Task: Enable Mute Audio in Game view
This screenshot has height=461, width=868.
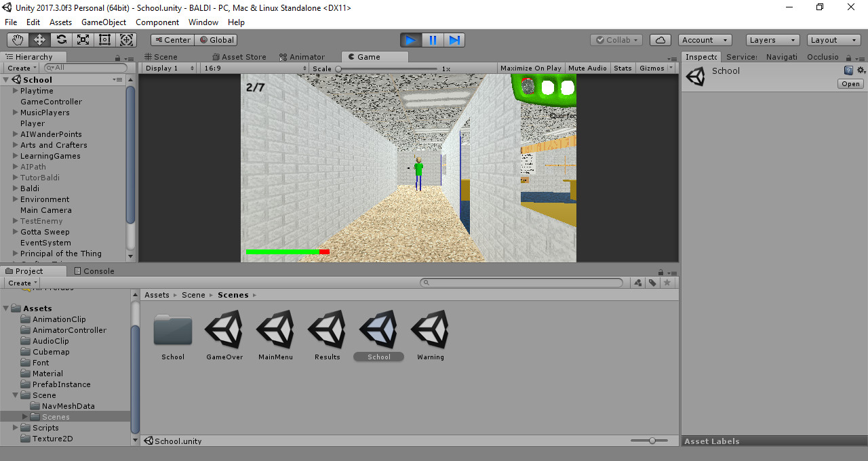Action: tap(587, 68)
